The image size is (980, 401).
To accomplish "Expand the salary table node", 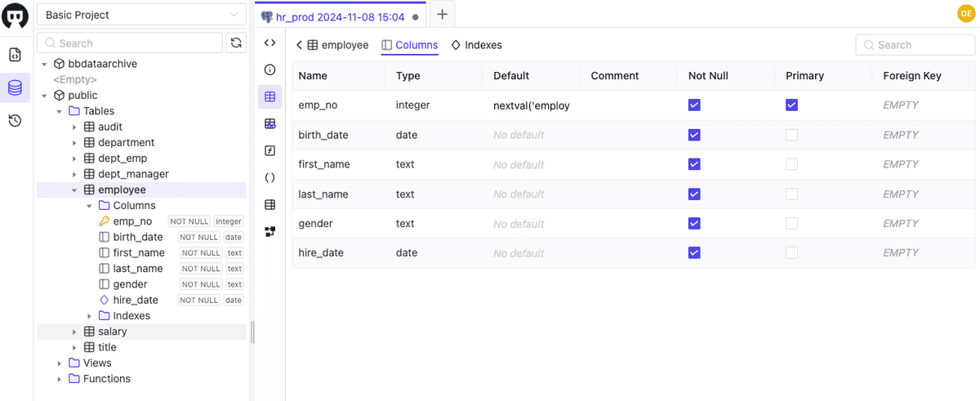I will pos(73,332).
